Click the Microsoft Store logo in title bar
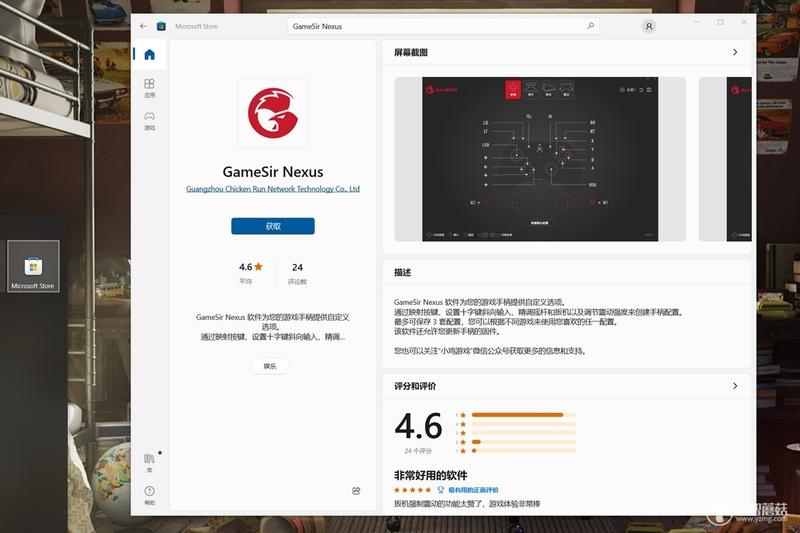This screenshot has width=800, height=533. click(161, 26)
